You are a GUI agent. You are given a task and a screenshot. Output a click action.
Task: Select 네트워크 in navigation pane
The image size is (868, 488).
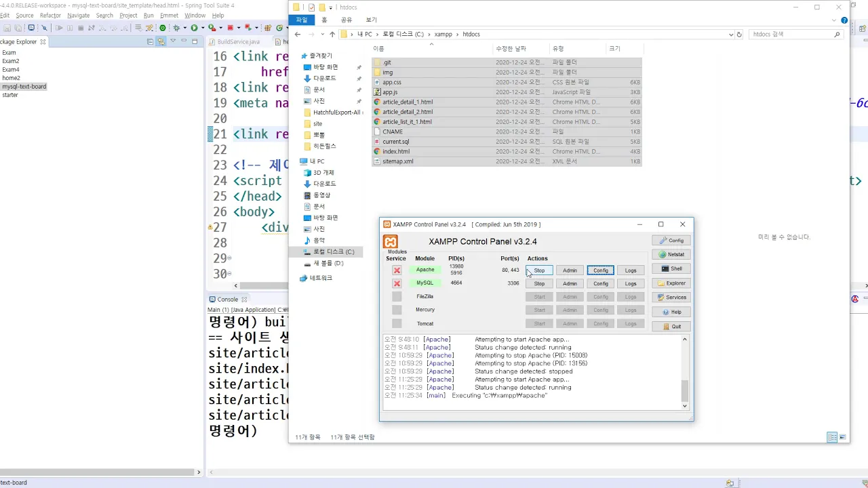click(x=321, y=278)
